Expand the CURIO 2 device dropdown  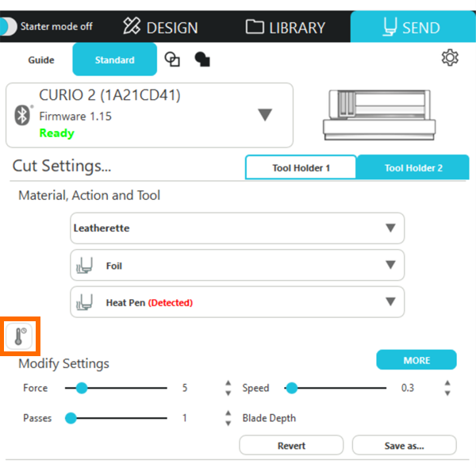tap(265, 115)
